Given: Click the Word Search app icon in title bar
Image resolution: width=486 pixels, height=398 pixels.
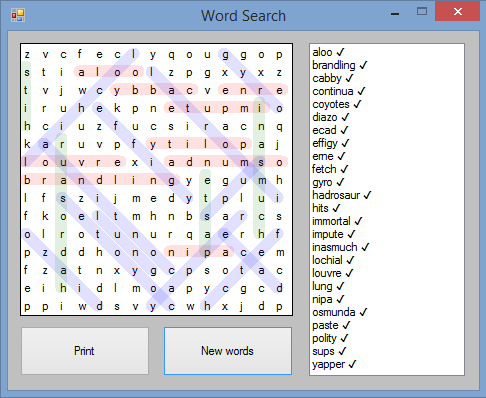Looking at the screenshot, I should pos(18,15).
